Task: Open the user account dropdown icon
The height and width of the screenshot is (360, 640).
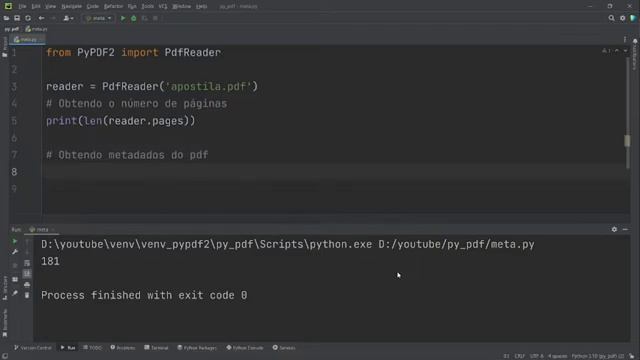Action: click(x=68, y=18)
